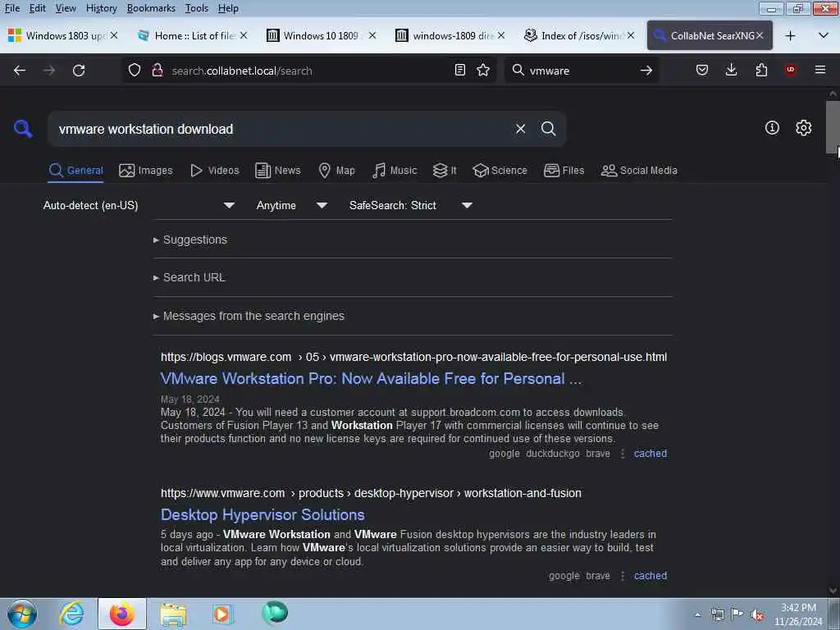This screenshot has height=630, width=840.
Task: Close the Home :: List of files tab
Action: pos(243,35)
